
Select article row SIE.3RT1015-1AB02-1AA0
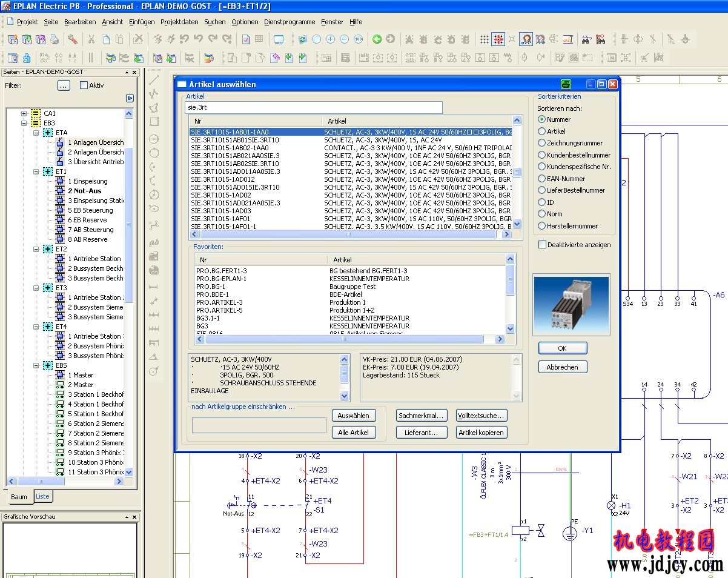(x=351, y=148)
